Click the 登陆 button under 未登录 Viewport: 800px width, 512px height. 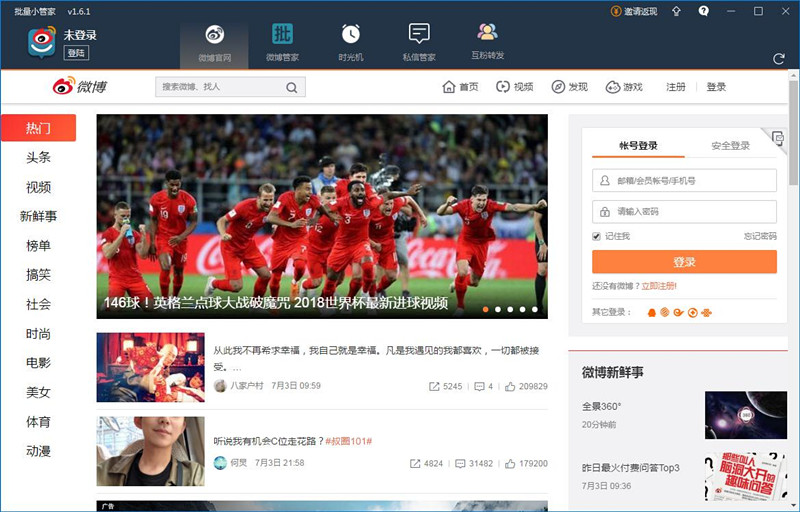(x=76, y=53)
